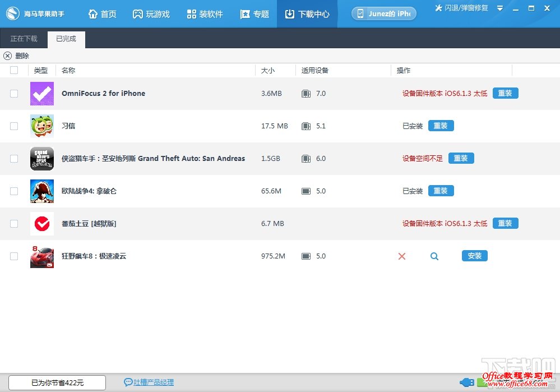Click the phone icon in device pill

360,13
